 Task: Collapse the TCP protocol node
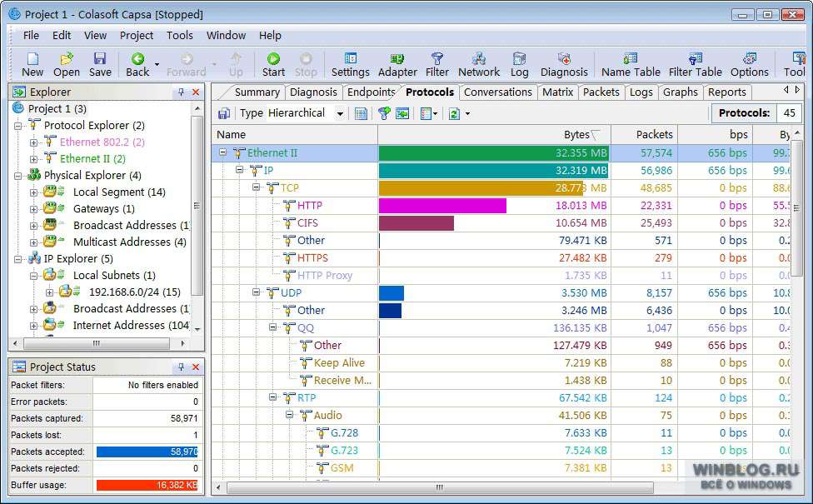click(256, 187)
